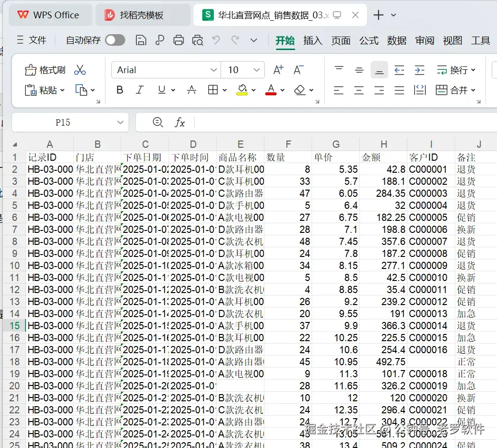Switch to the 视图 View tab
Screen dimensions: 497x448
(x=453, y=40)
